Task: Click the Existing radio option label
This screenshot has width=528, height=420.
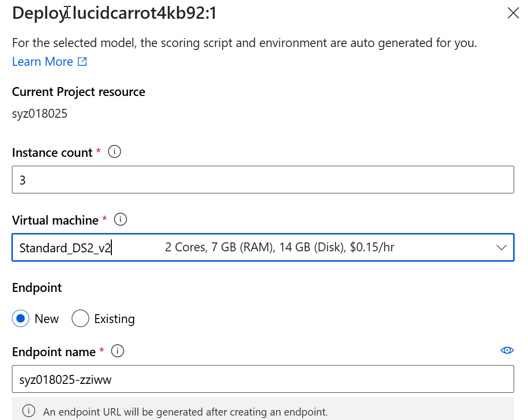Action: pos(114,319)
